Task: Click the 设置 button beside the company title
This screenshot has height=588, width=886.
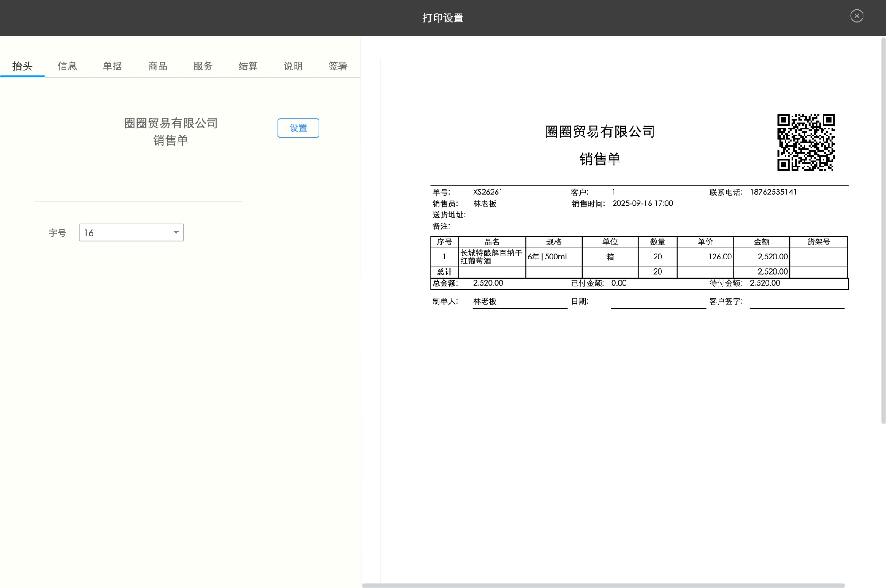Action: pos(298,128)
